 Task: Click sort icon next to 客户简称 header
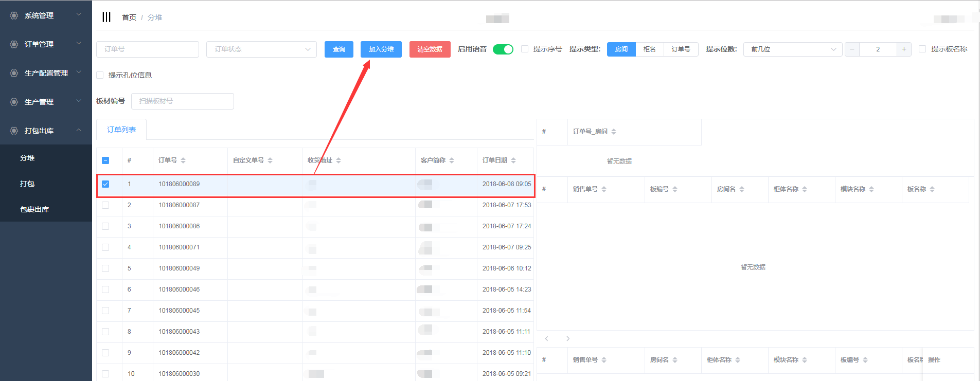[452, 160]
